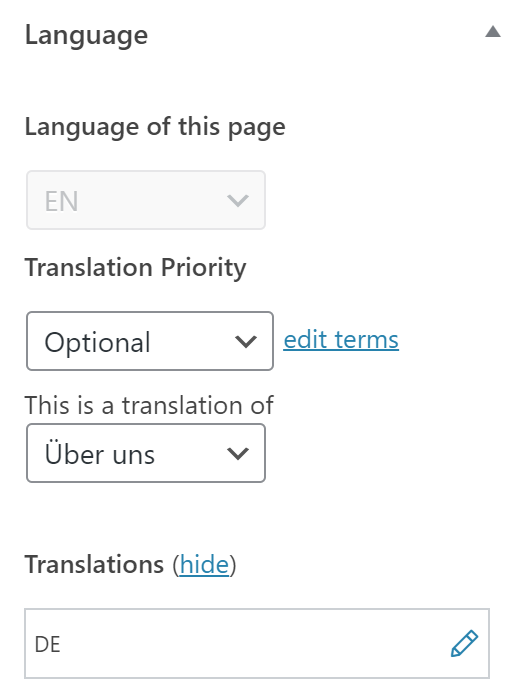Image resolution: width=526 pixels, height=685 pixels.
Task: Open the Translation Priority dropdown
Action: tap(150, 341)
